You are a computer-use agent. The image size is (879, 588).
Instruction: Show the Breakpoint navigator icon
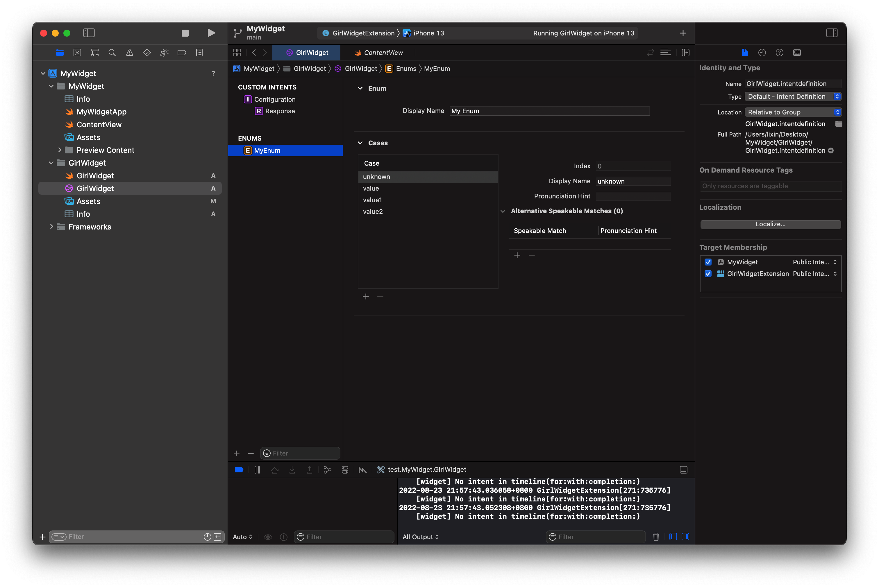182,53
